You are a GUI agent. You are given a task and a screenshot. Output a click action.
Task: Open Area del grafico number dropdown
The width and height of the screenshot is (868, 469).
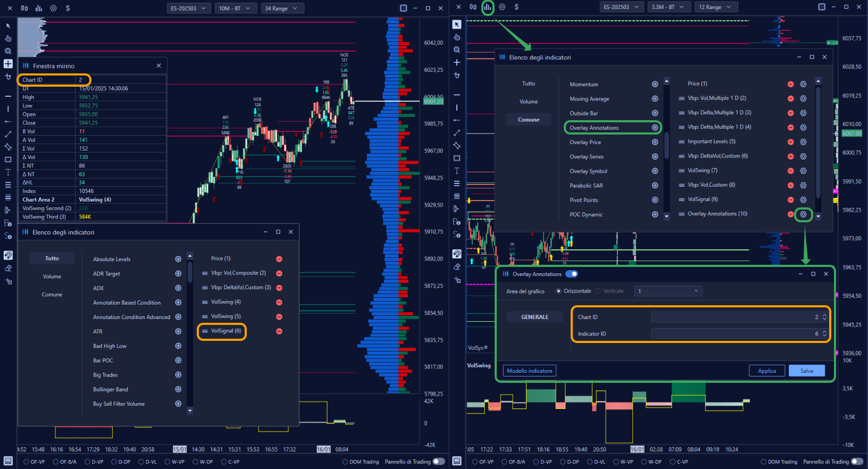[x=668, y=291]
